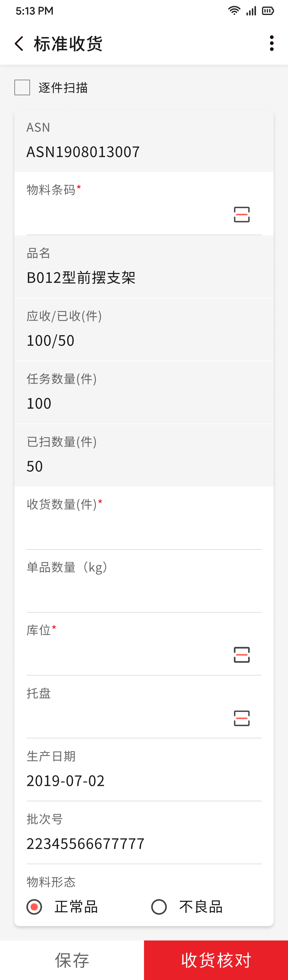Open the 生产日期 date field
Viewport: 288px width, 980px height.
click(x=144, y=781)
